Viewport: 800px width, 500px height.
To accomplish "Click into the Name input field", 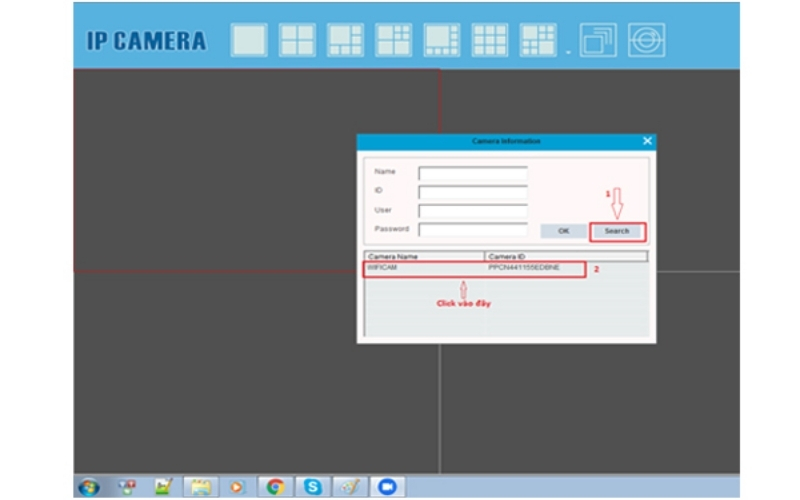I will pyautogui.click(x=472, y=173).
